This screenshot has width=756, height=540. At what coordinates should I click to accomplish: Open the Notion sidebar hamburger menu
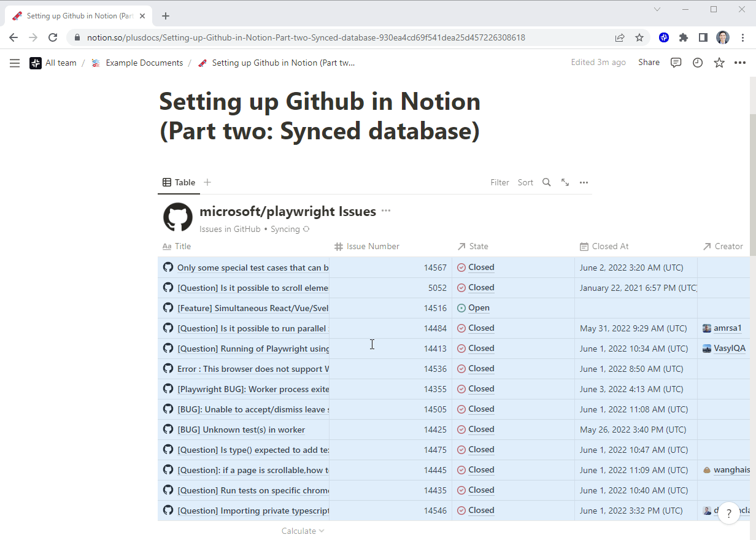coord(15,63)
